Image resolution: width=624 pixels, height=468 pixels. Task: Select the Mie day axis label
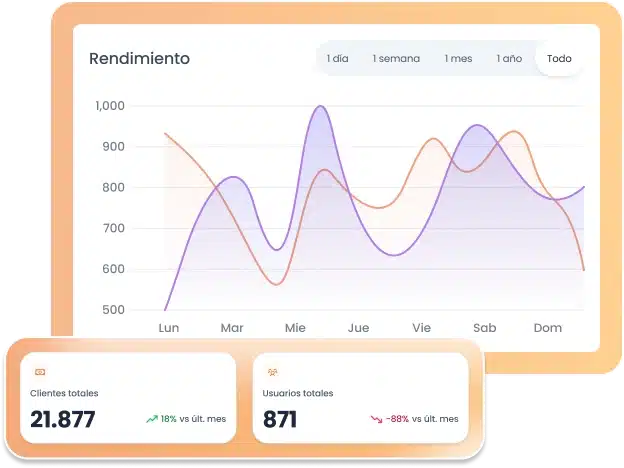[x=295, y=328]
